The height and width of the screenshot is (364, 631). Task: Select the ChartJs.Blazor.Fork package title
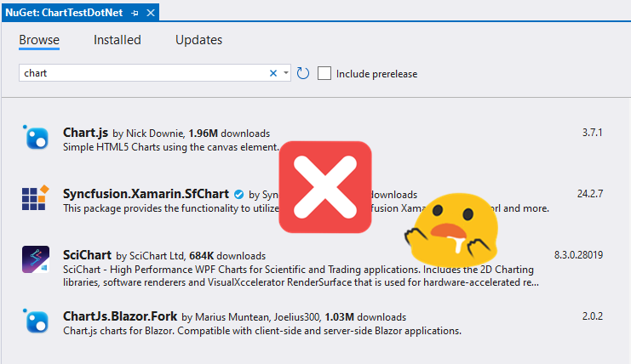[120, 316]
